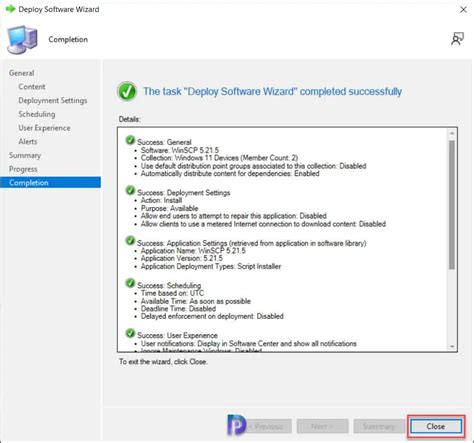
Task: Click the 'Application Version: 5.21.5' line
Action: pyautogui.click(x=182, y=258)
